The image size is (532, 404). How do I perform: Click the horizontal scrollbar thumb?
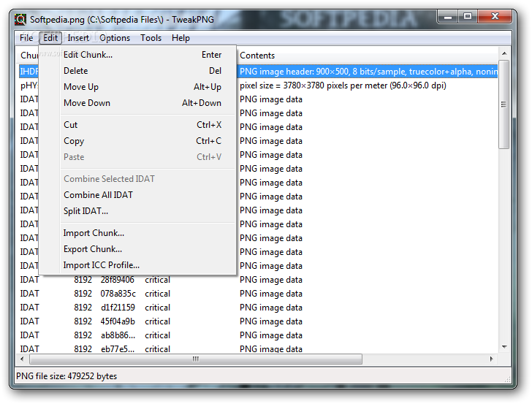pos(196,359)
